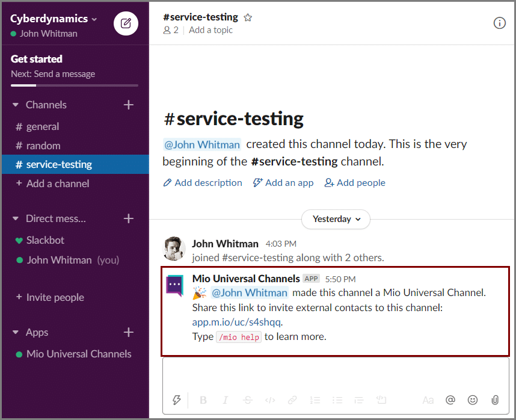This screenshot has width=516, height=420.
Task: Click the compose new message icon
Action: [x=126, y=23]
